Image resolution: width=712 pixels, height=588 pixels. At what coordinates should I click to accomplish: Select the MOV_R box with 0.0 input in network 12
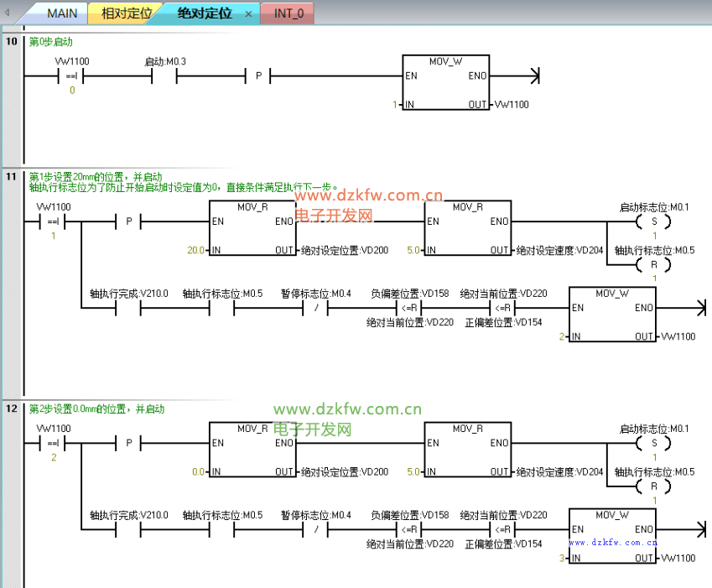[252, 450]
